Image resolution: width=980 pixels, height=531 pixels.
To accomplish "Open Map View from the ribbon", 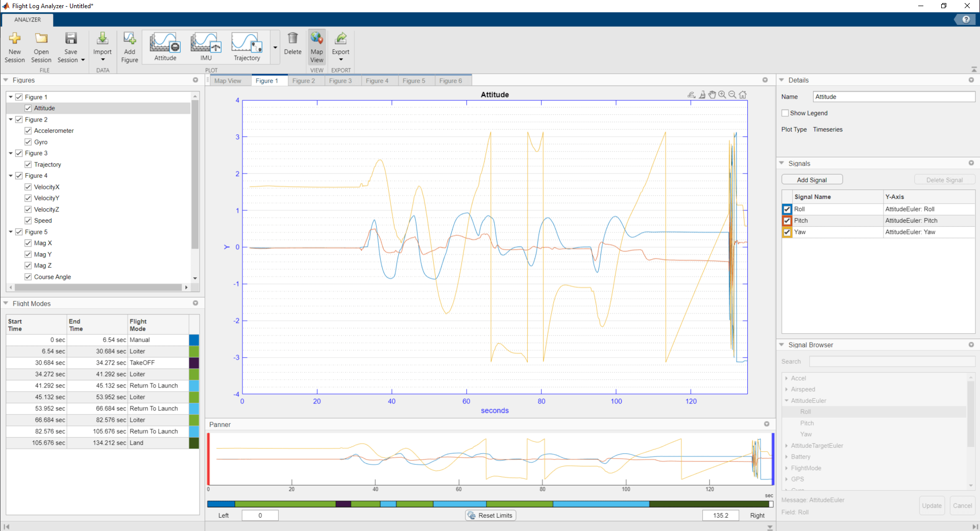I will (x=316, y=46).
